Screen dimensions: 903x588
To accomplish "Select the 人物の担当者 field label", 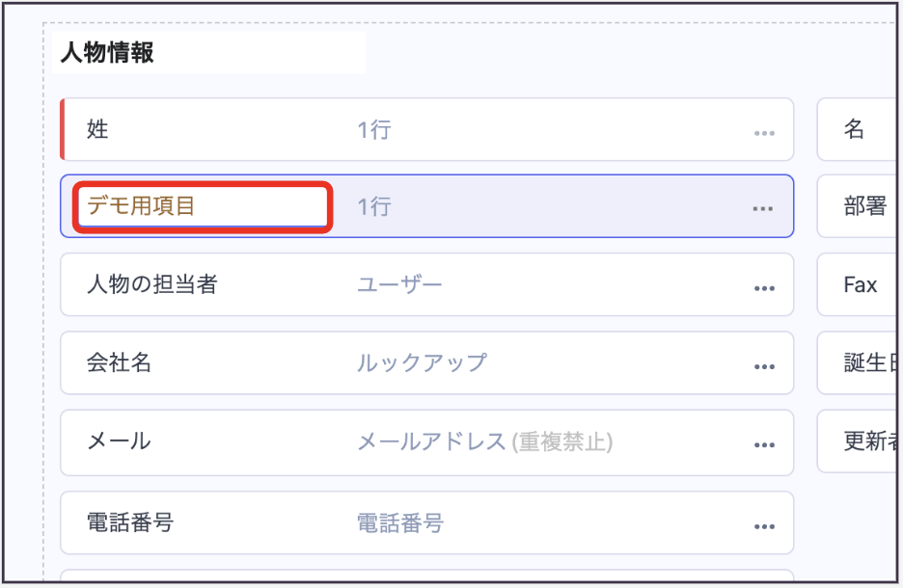I will (x=151, y=285).
